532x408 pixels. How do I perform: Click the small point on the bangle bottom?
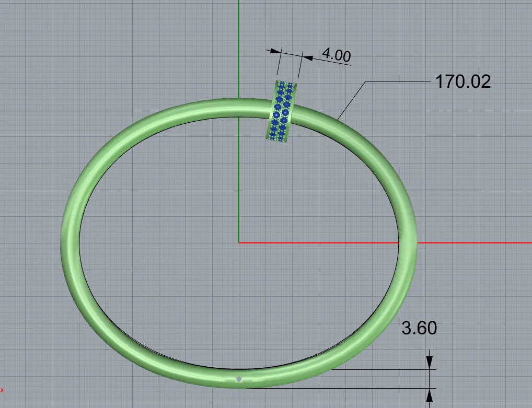[239, 379]
